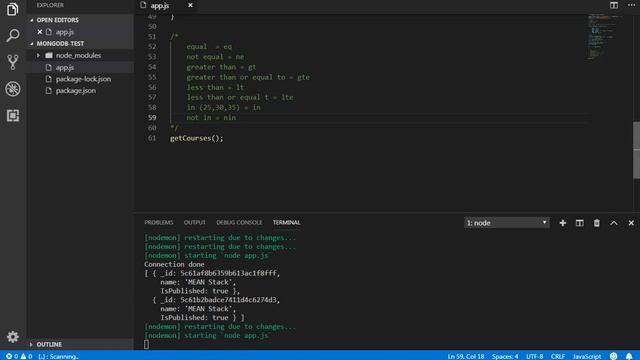
Task: Select app.js under Open Editors
Action: coord(64,32)
